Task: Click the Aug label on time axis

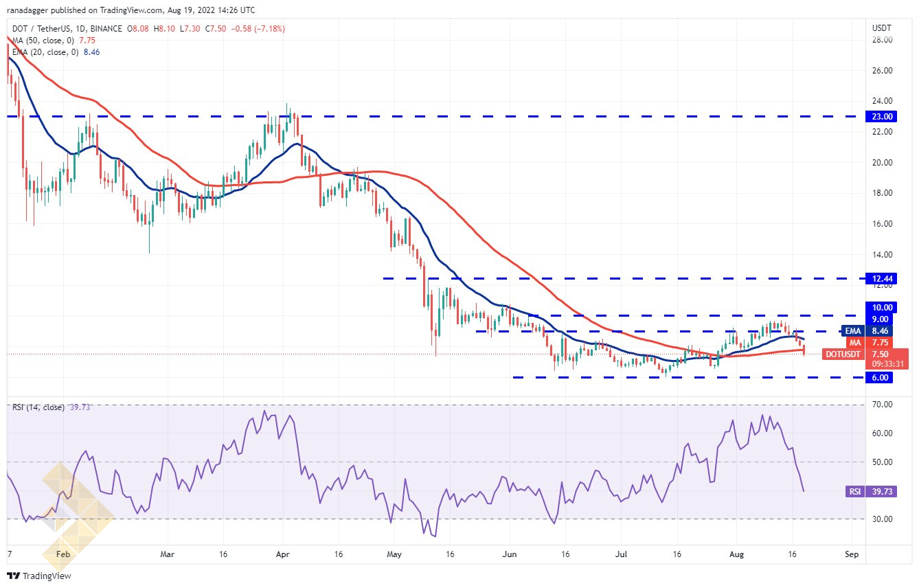Action: point(736,553)
